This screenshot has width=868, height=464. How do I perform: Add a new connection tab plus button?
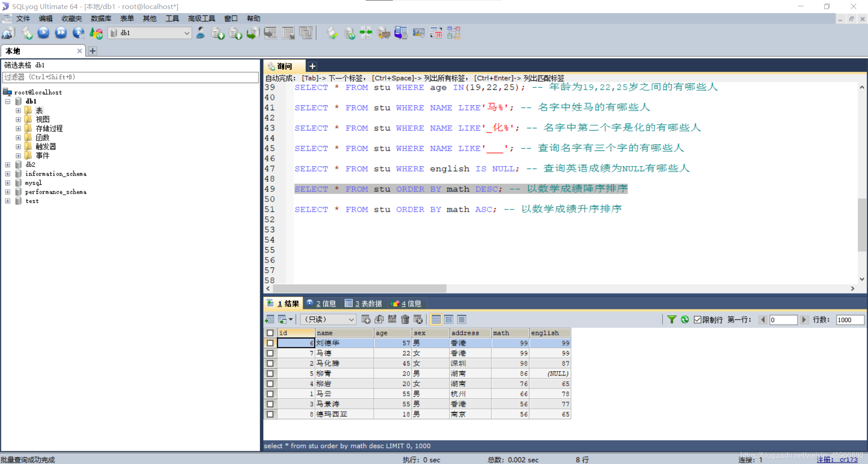click(x=93, y=51)
